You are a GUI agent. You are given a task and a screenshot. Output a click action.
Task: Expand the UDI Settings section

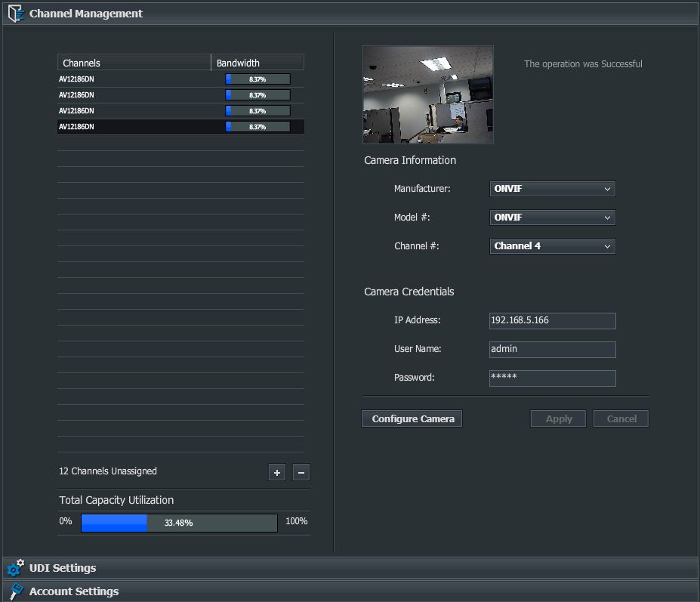pos(63,568)
